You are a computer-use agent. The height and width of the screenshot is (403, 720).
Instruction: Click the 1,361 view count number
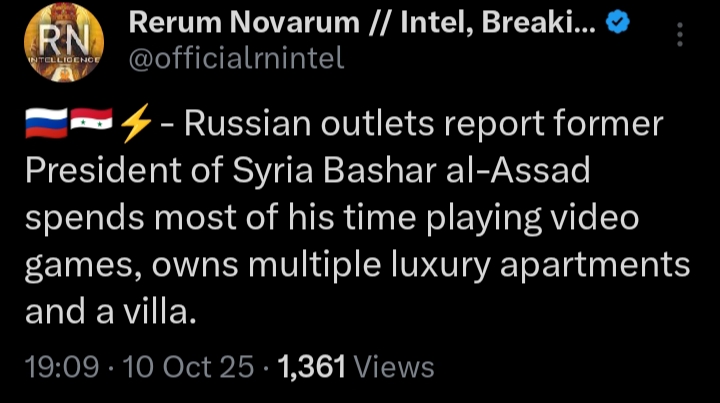[311, 367]
